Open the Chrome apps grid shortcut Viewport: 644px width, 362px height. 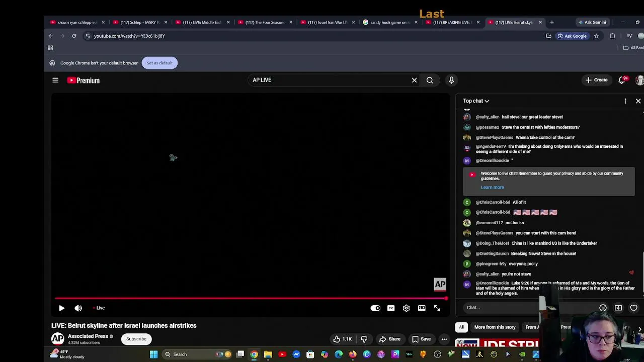[50, 48]
